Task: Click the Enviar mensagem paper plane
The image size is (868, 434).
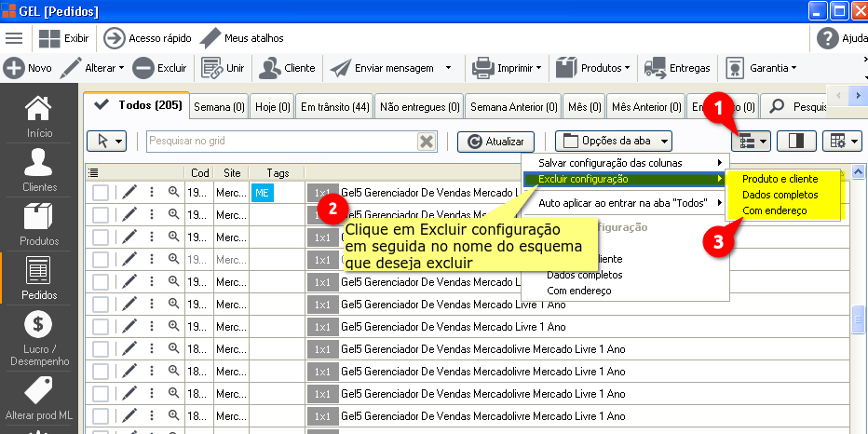Action: point(341,68)
